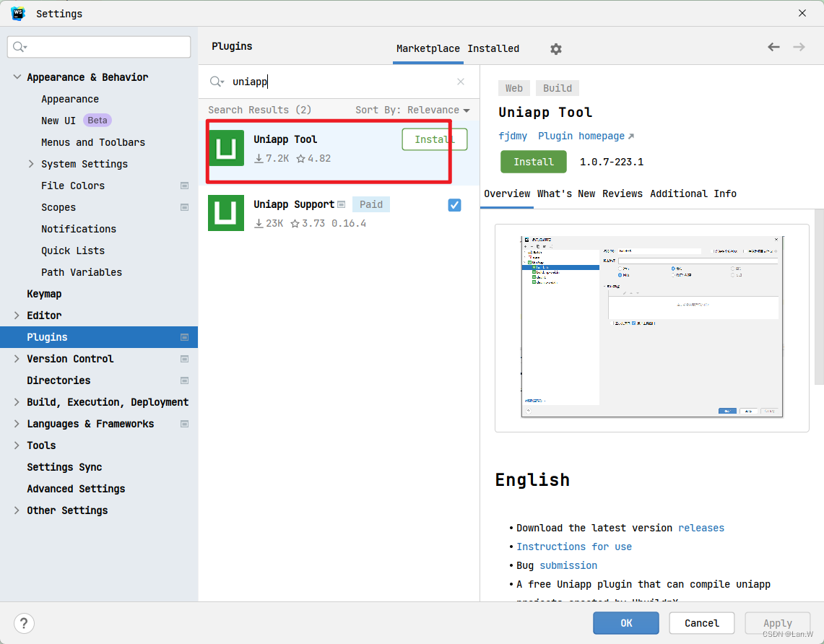The image size is (824, 644).
Task: Click Scopes project-level icon
Action: 184,207
